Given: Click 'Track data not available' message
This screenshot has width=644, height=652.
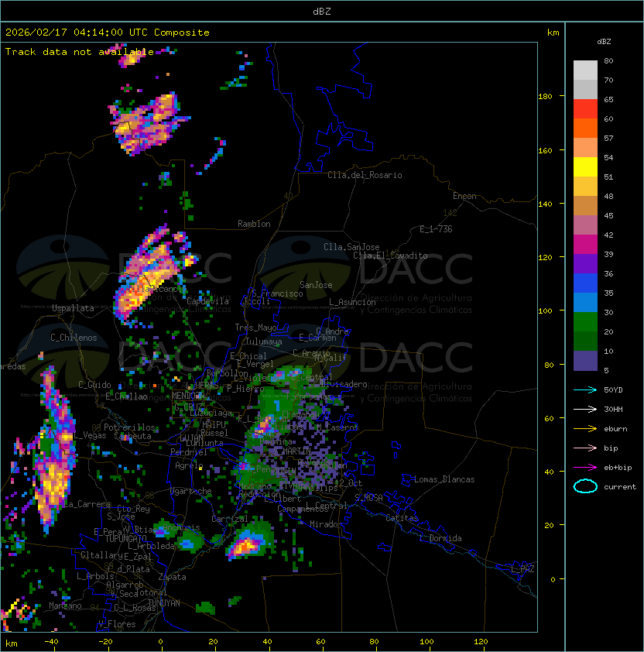Looking at the screenshot, I should 80,52.
